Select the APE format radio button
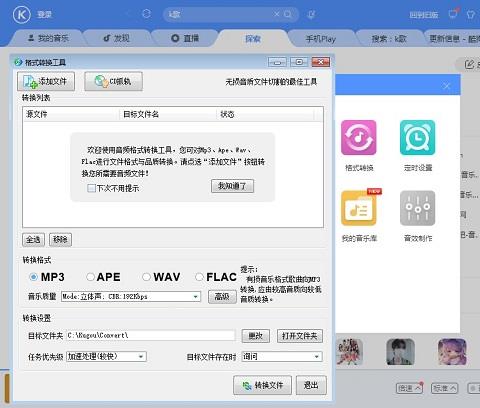Image resolution: width=480 pixels, height=408 pixels. [90, 277]
